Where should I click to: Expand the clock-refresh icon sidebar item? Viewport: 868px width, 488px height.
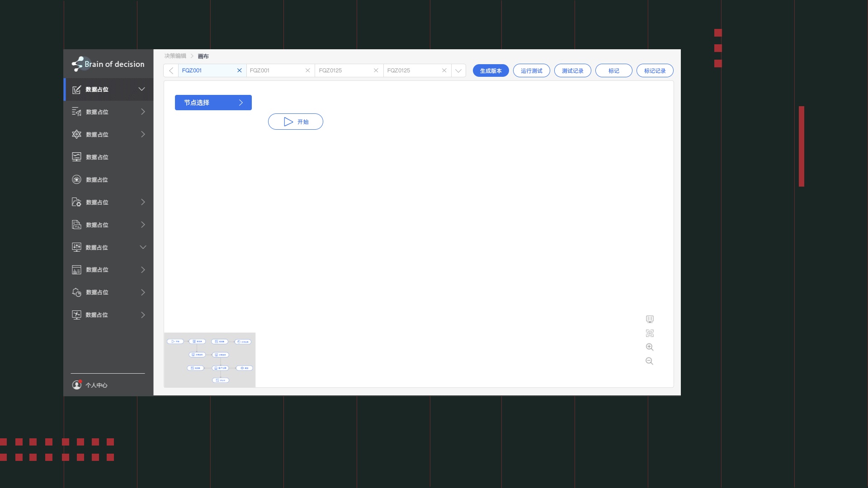(x=143, y=292)
